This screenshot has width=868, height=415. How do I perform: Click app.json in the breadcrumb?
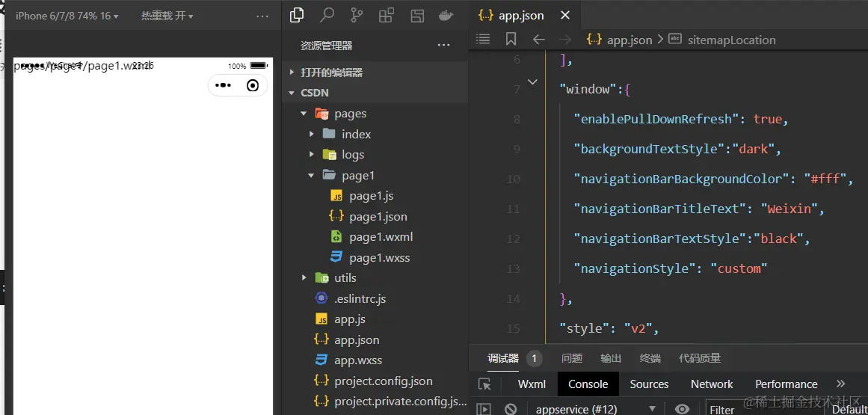[x=630, y=40]
